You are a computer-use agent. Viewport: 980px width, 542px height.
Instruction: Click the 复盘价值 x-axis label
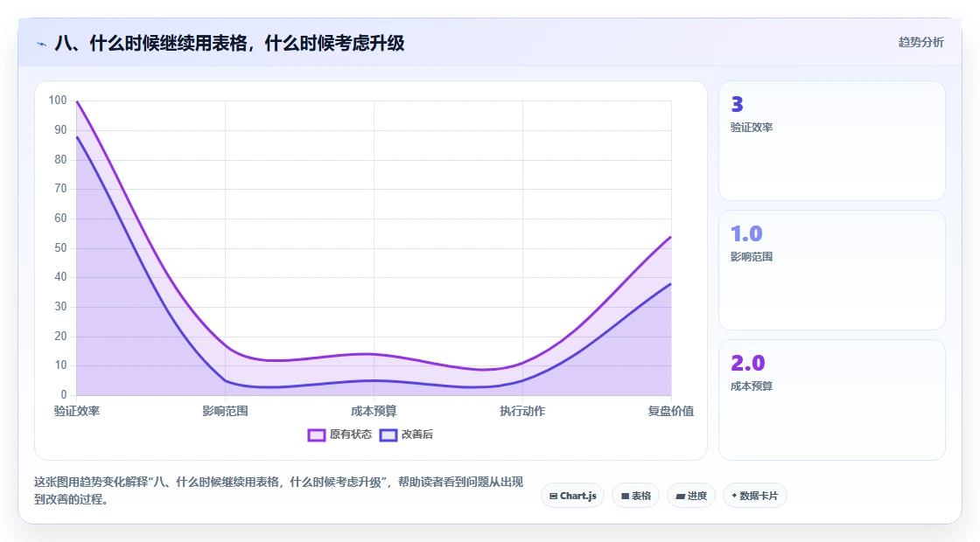[670, 411]
